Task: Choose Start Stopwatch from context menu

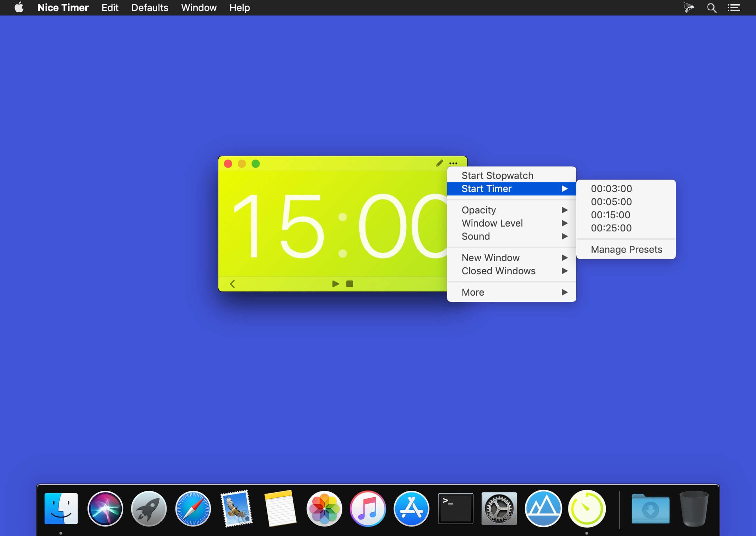Action: [498, 175]
